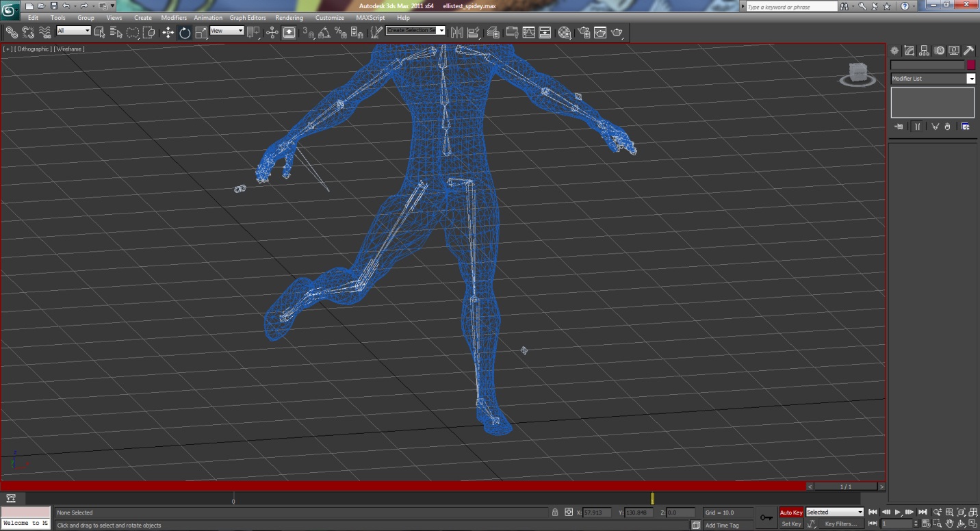The image size is (980, 531).
Task: Open the Rendered Frame Window
Action: [x=600, y=32]
